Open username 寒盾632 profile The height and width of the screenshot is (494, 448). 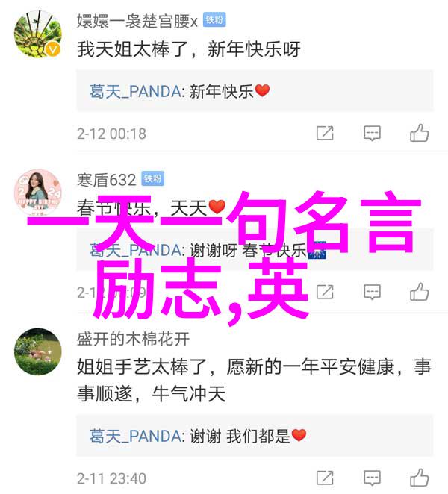tap(107, 180)
